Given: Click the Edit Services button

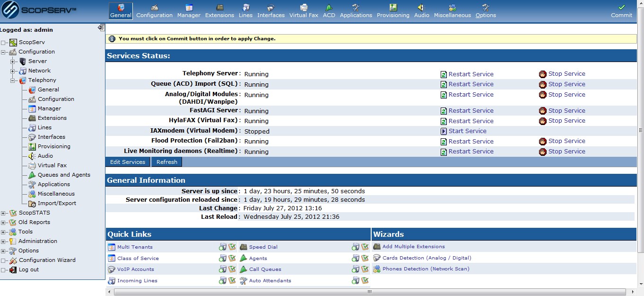Looking at the screenshot, I should pos(128,162).
